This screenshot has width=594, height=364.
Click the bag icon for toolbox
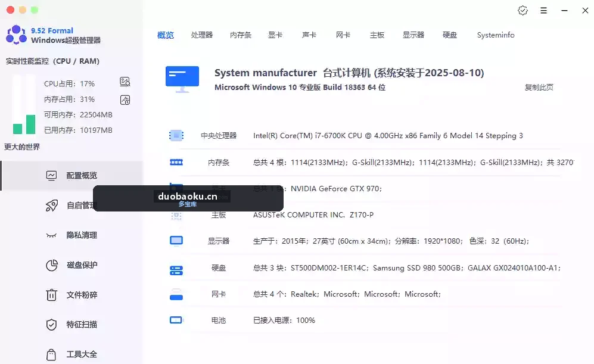pyautogui.click(x=51, y=354)
